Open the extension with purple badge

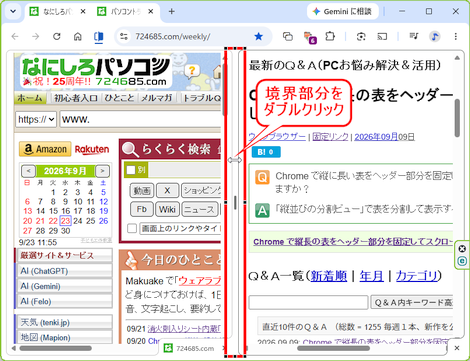tap(310, 37)
